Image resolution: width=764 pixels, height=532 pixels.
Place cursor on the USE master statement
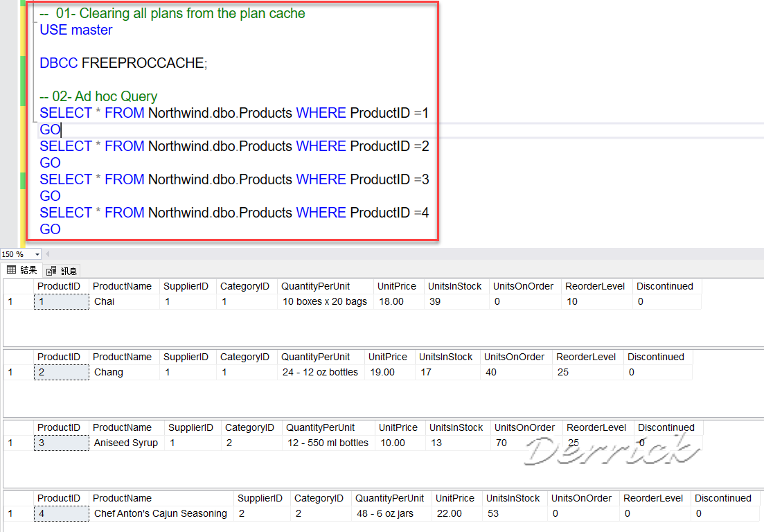[x=76, y=30]
